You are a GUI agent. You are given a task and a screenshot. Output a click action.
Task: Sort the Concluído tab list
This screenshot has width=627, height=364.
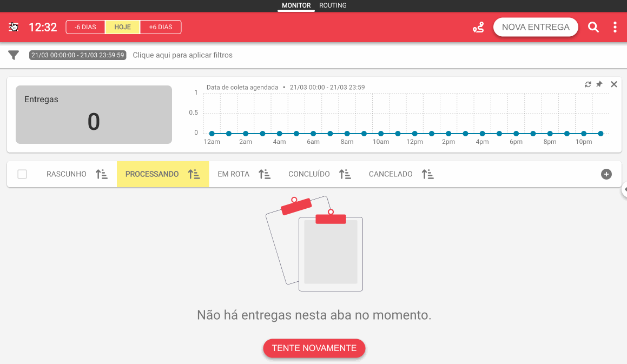click(345, 174)
